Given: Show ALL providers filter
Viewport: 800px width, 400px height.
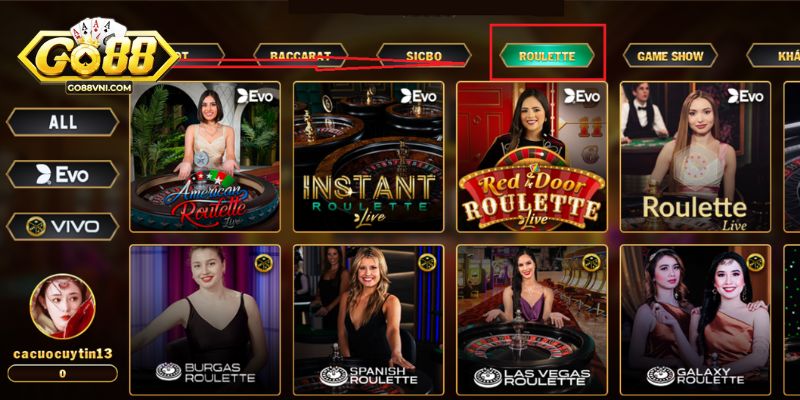Looking at the screenshot, I should click(x=62, y=122).
